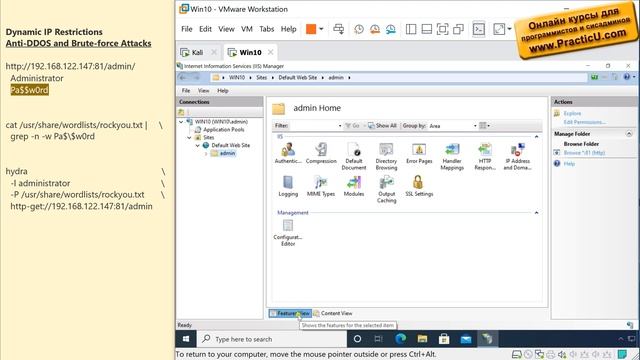This screenshot has width=640, height=360.
Task: Open the VMware File menu
Action: pos(187,29)
